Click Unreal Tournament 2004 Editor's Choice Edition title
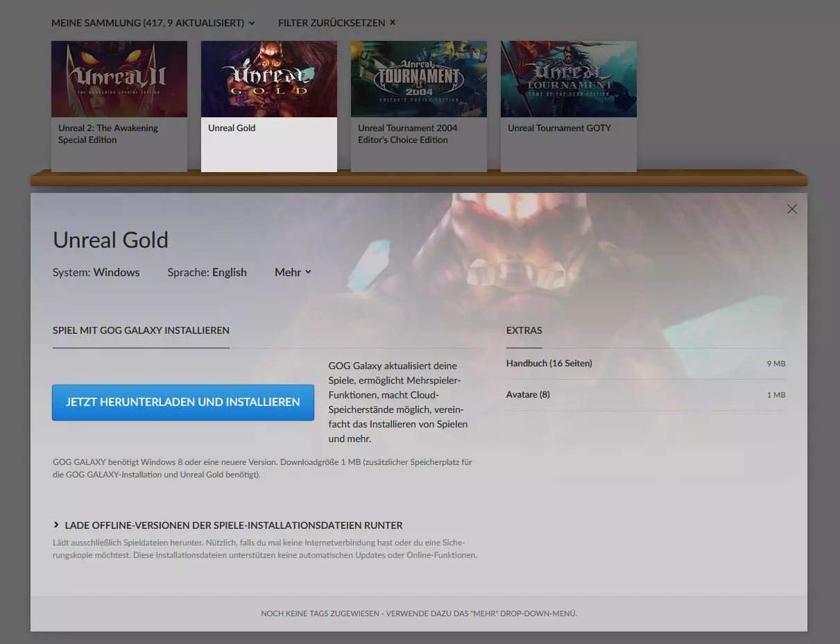 pyautogui.click(x=408, y=134)
